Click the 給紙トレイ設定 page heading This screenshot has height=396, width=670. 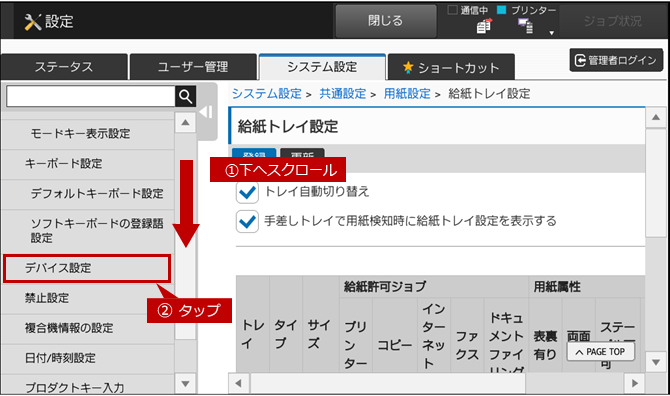click(x=288, y=126)
